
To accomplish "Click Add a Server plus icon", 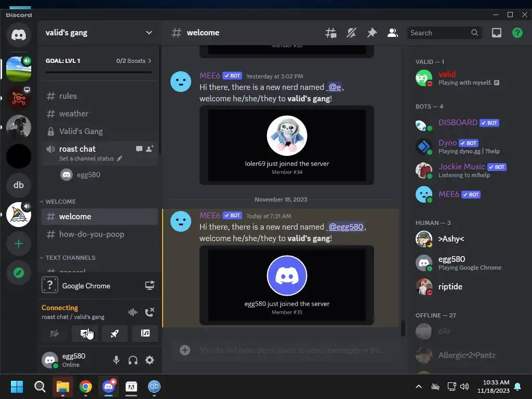I will [19, 244].
